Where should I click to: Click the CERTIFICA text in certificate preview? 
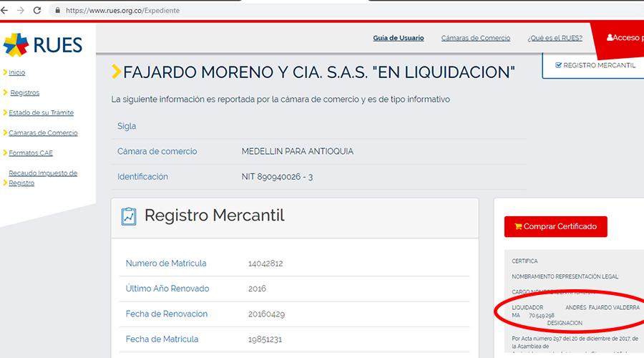[525, 261]
